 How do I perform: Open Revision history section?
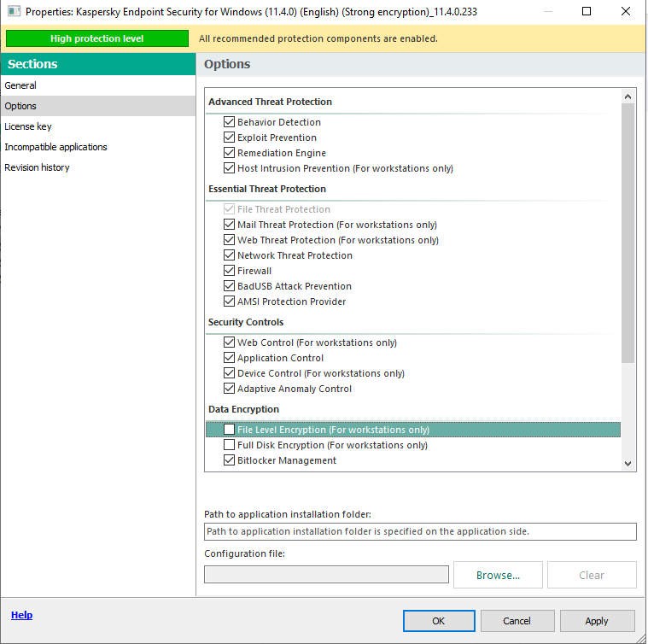98,167
